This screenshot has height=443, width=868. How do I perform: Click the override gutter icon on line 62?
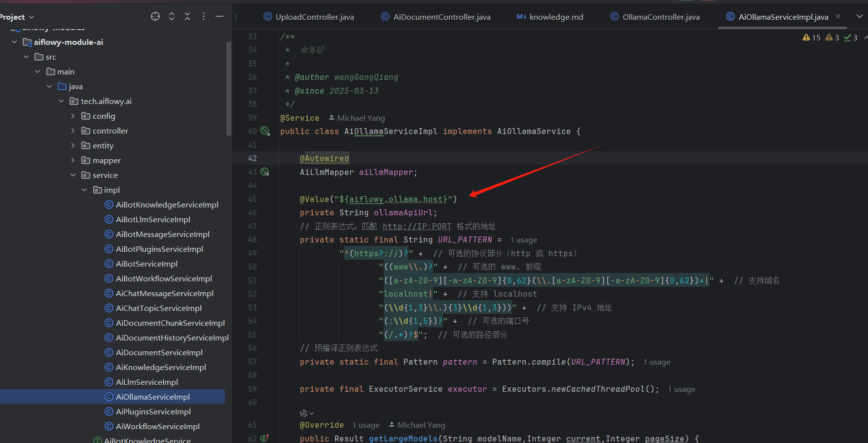(264, 438)
